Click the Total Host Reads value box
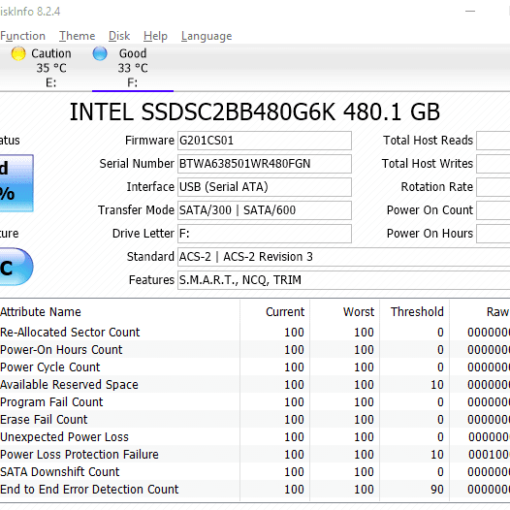The height and width of the screenshot is (510, 510). click(493, 140)
